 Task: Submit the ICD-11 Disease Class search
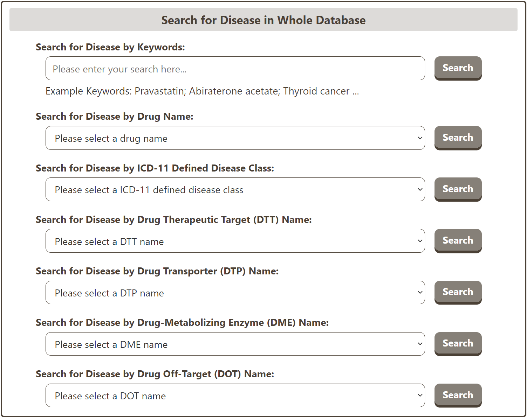tap(458, 189)
